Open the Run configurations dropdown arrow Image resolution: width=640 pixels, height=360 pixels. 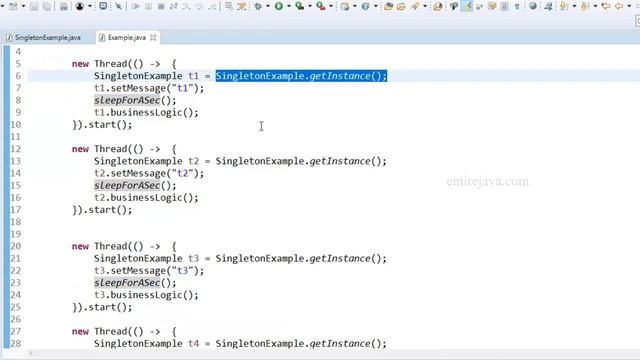tap(289, 6)
